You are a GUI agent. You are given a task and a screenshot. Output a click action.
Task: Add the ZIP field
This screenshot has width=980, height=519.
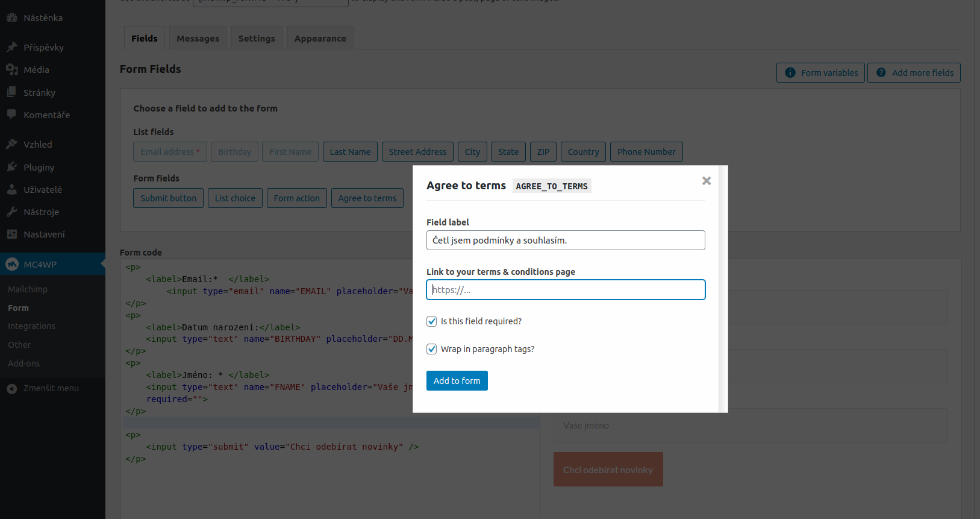click(543, 152)
